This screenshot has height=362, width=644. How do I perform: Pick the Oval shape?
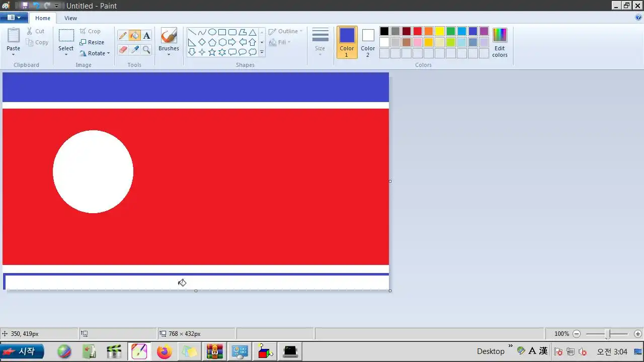pyautogui.click(x=212, y=32)
